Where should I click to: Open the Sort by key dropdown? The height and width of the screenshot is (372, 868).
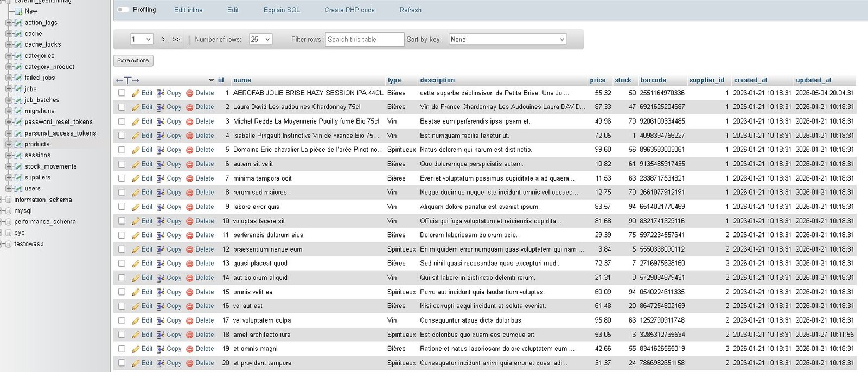[508, 39]
